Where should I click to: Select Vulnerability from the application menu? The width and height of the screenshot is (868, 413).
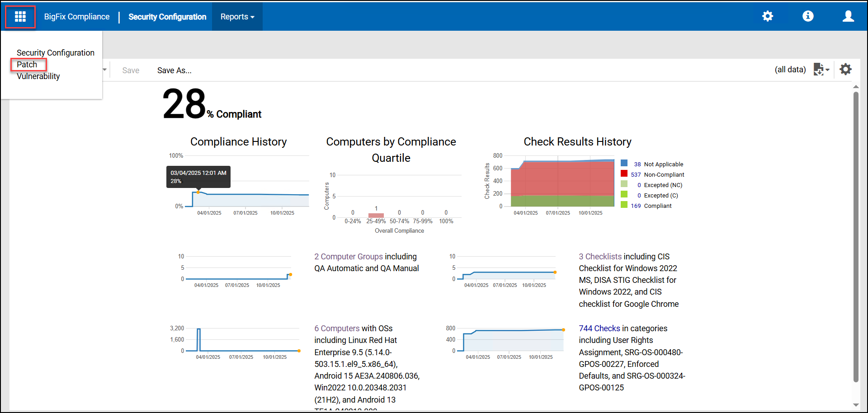coord(38,76)
